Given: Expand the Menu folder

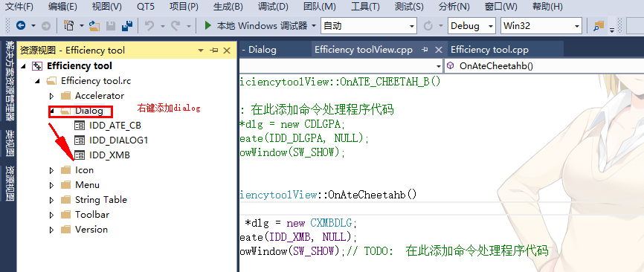Looking at the screenshot, I should [x=52, y=185].
